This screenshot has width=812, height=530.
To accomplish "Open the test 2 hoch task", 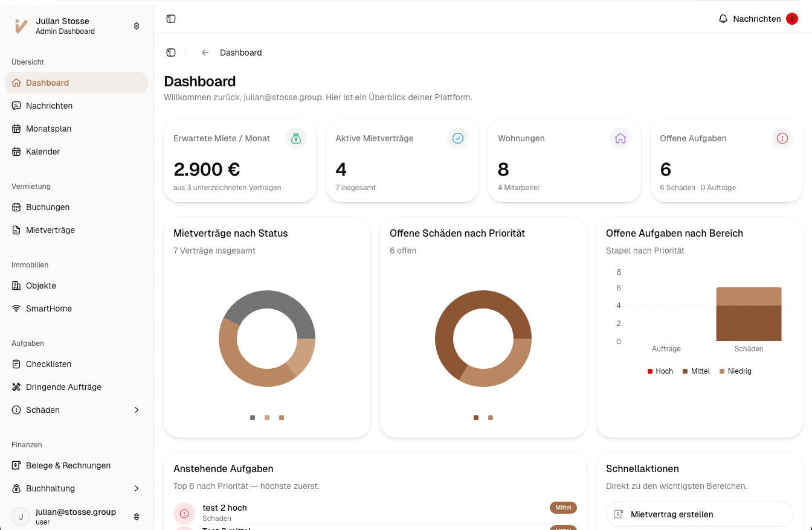I will pos(375,513).
